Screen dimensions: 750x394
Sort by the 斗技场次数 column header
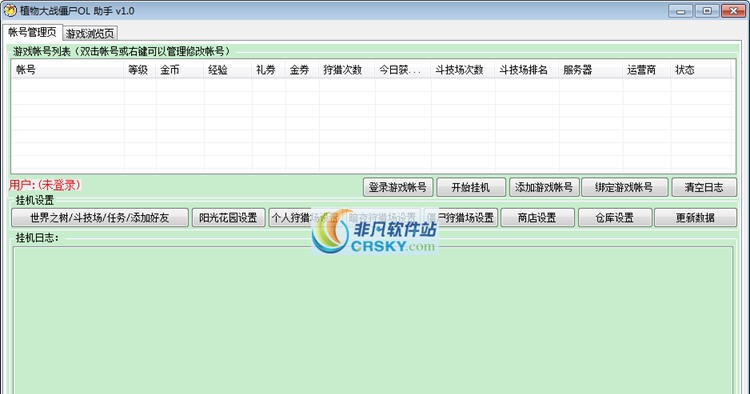(463, 70)
